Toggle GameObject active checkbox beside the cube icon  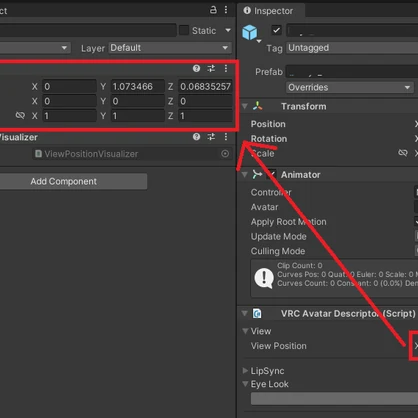(276, 30)
